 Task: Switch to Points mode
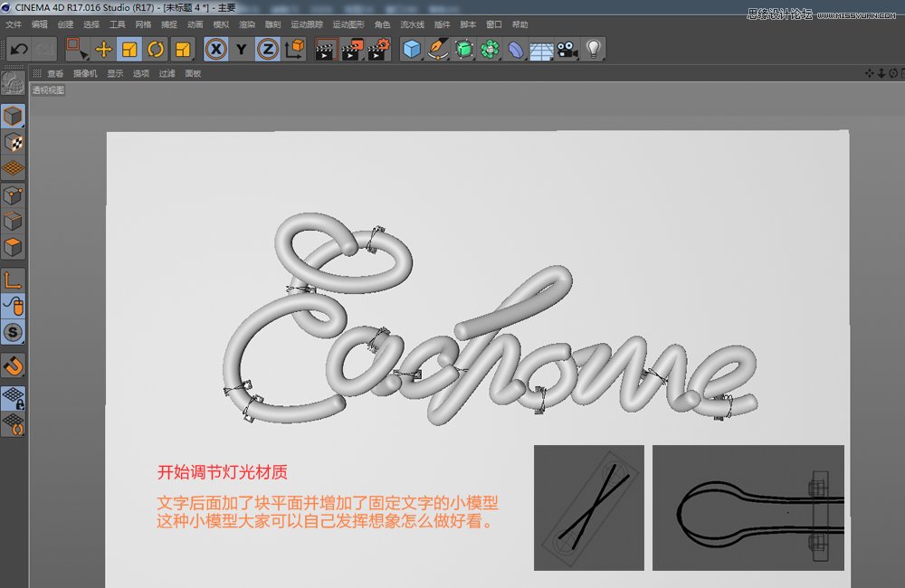13,195
